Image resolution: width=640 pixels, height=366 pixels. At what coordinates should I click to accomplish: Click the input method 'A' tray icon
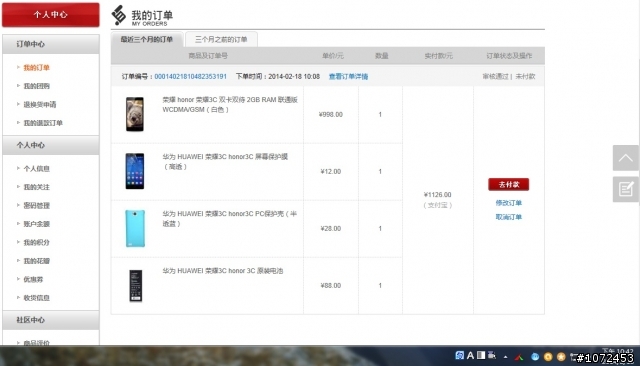(470, 355)
